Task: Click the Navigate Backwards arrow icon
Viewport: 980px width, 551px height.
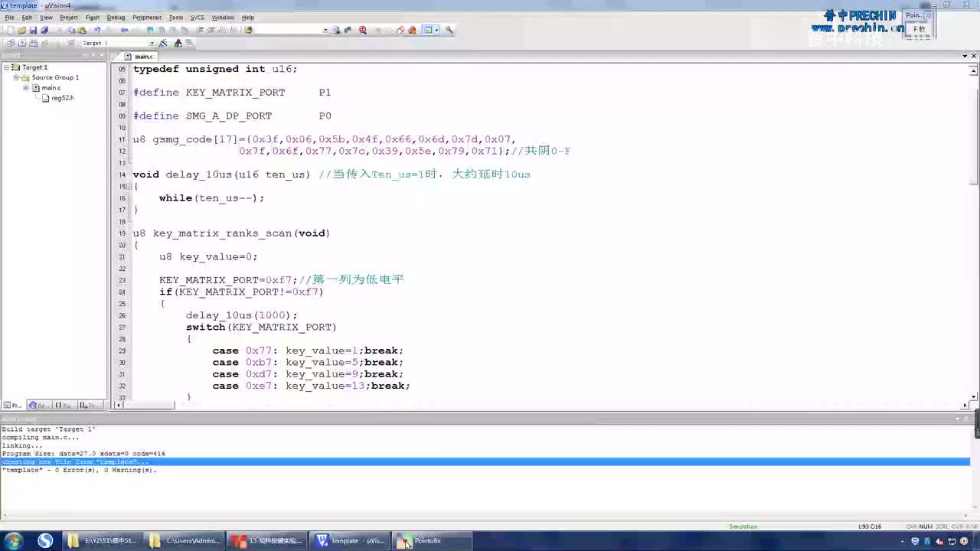Action: [x=125, y=31]
